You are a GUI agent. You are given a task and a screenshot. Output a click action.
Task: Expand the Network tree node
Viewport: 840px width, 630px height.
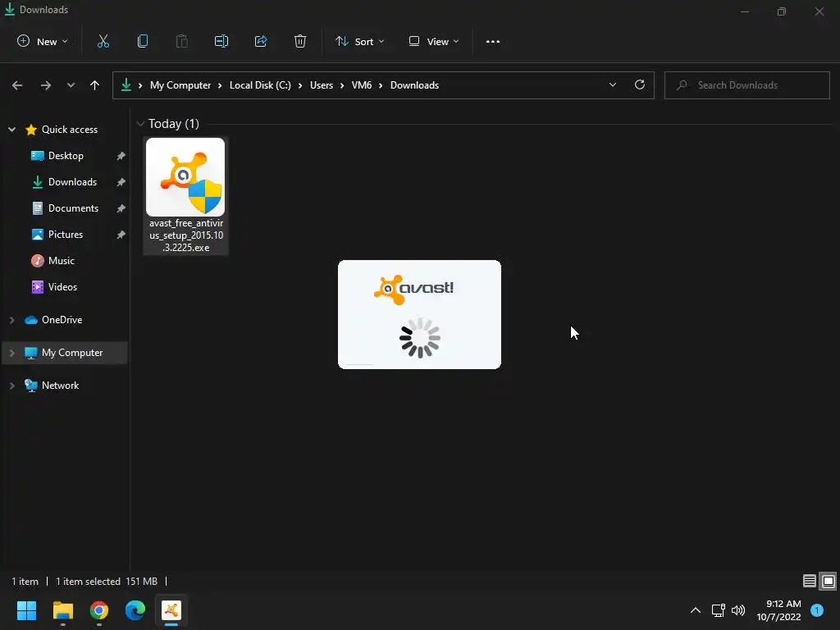[x=11, y=386]
